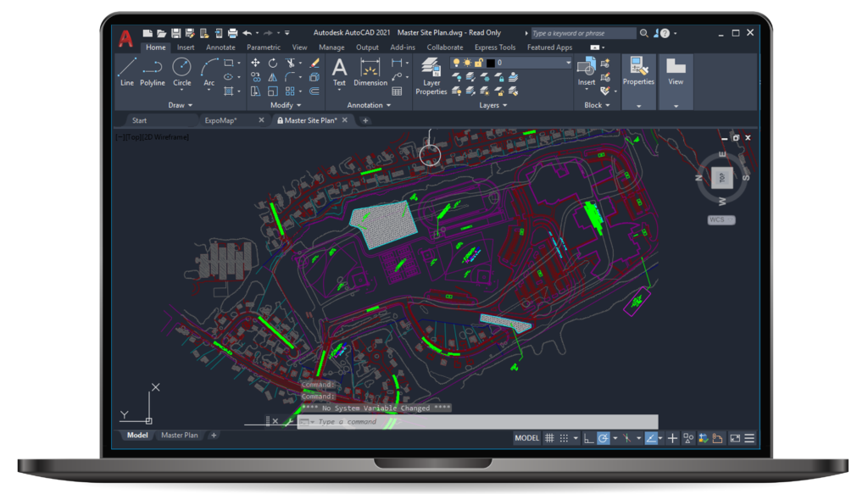The image size is (868, 494).
Task: Activate the Circle tool
Action: click(182, 70)
